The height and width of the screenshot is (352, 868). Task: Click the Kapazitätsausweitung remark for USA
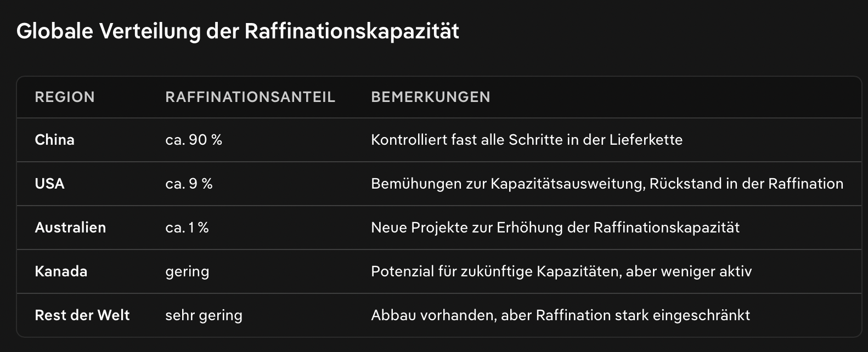607,184
